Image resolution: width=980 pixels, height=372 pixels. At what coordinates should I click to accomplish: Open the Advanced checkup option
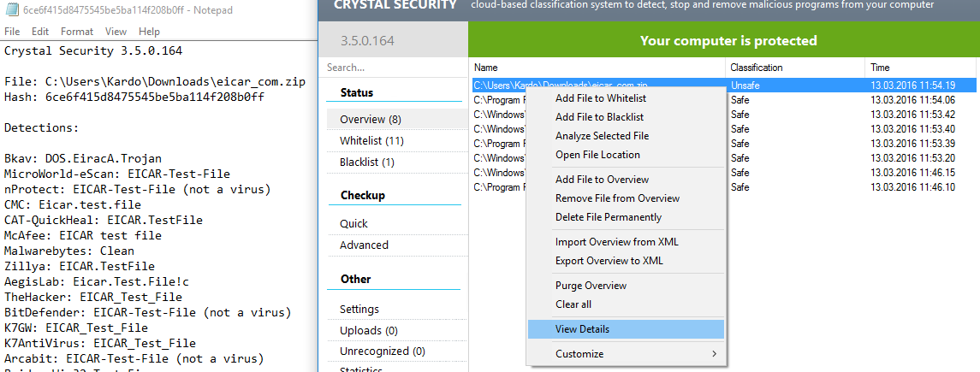pyautogui.click(x=364, y=245)
